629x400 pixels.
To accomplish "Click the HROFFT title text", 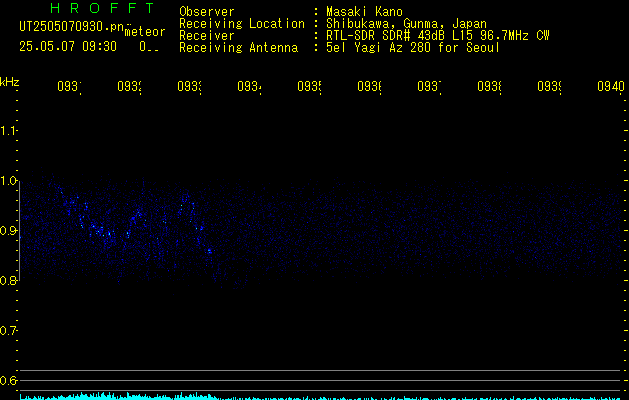I will tap(102, 8).
